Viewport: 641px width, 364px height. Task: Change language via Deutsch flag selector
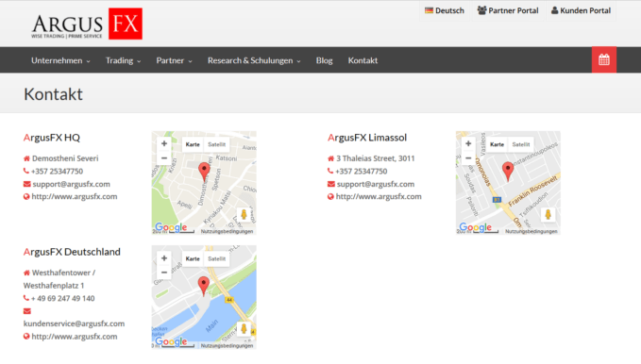[x=445, y=10]
